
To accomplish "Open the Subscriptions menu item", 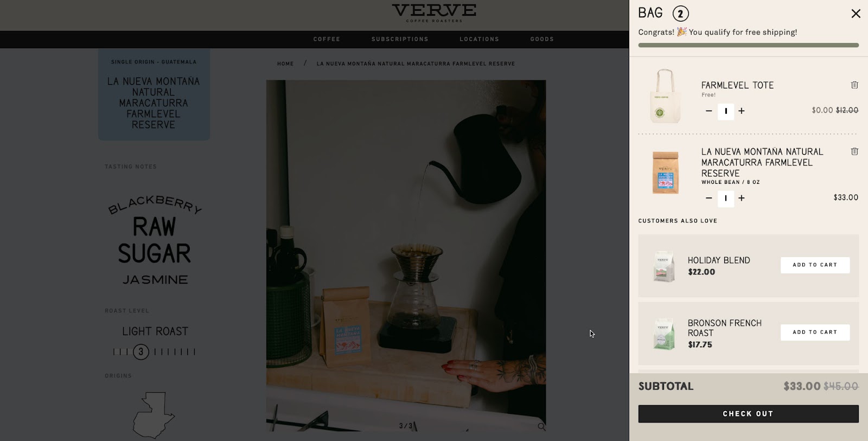I will tap(400, 39).
